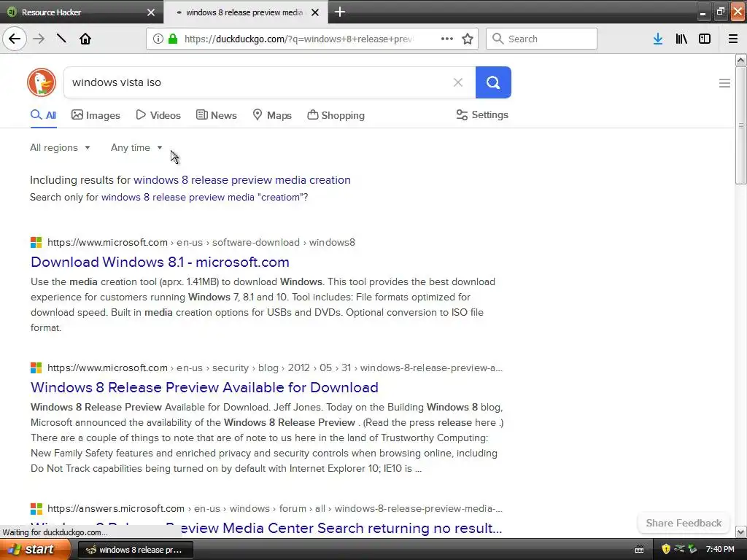
Task: Open Download Windows 8.1 - microsoft.com result
Action: [x=160, y=262]
